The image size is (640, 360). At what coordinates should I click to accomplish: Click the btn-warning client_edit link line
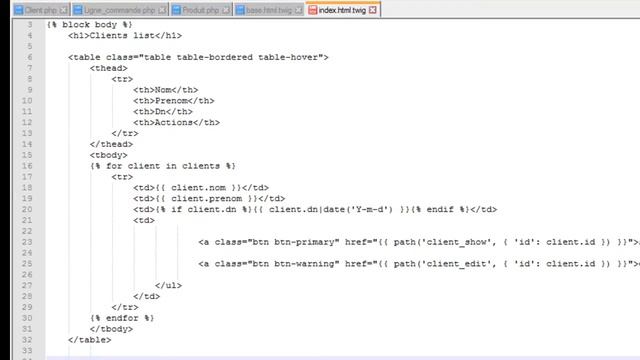tap(419, 264)
